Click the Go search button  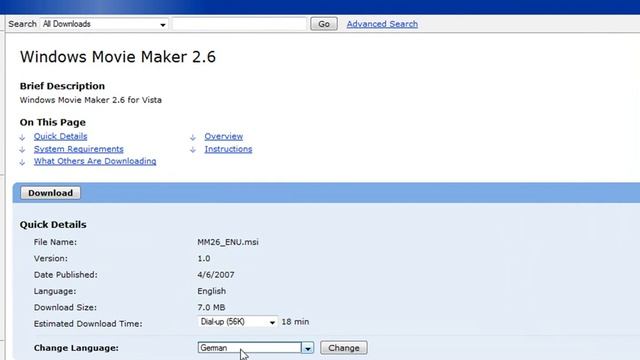point(324,24)
